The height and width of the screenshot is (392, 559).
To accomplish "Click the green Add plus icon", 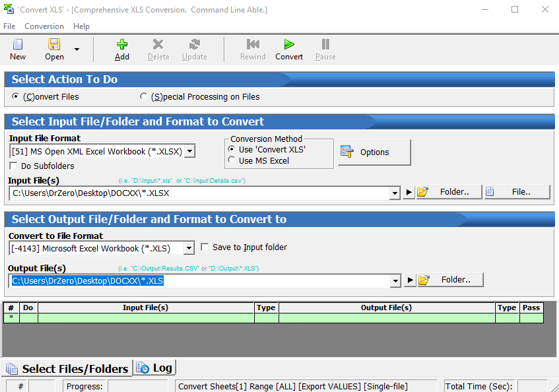I will 122,45.
